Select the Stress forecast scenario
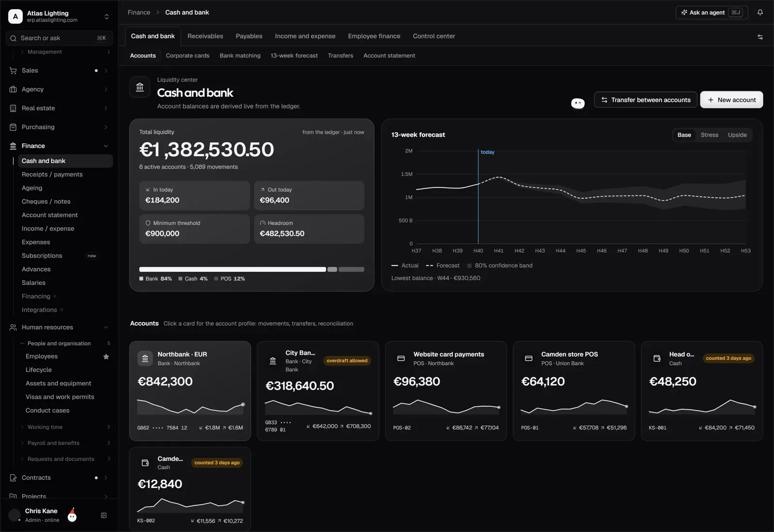Screen dimensions: 774x532 tap(709, 135)
